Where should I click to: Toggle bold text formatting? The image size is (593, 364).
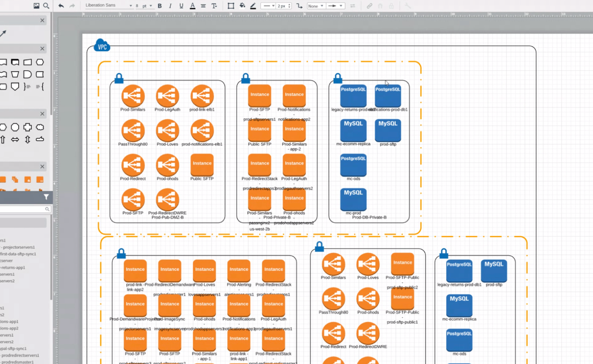tap(160, 6)
